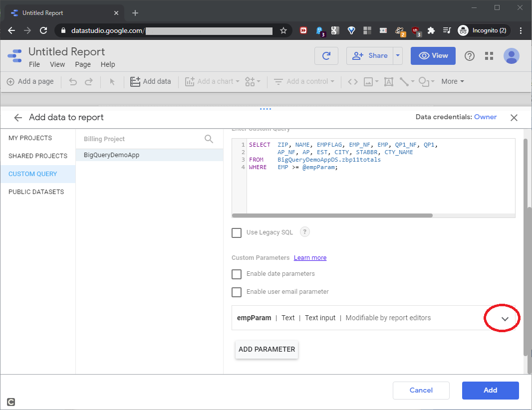This screenshot has height=410, width=532.
Task: Click the back arrow beside Add data to report
Action: [18, 118]
